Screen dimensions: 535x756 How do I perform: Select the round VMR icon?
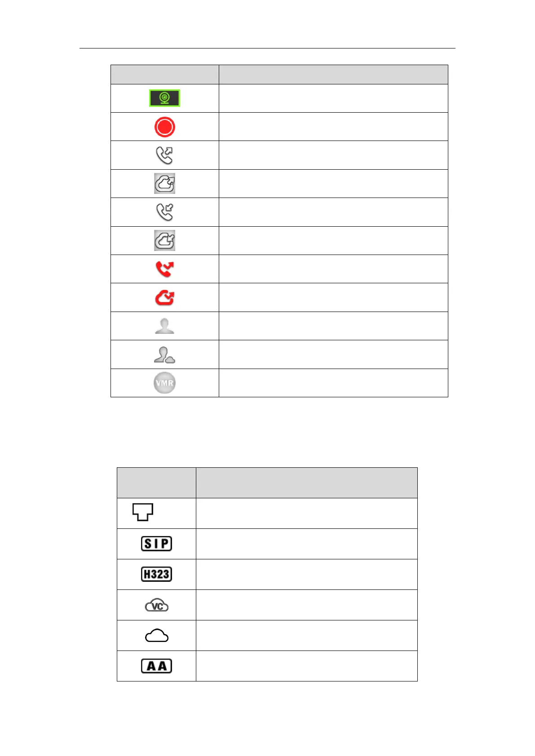[164, 383]
